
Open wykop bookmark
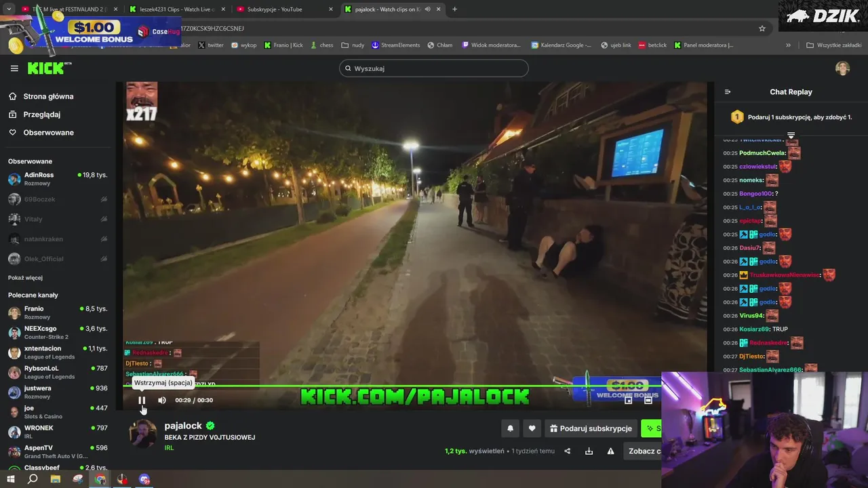click(243, 45)
